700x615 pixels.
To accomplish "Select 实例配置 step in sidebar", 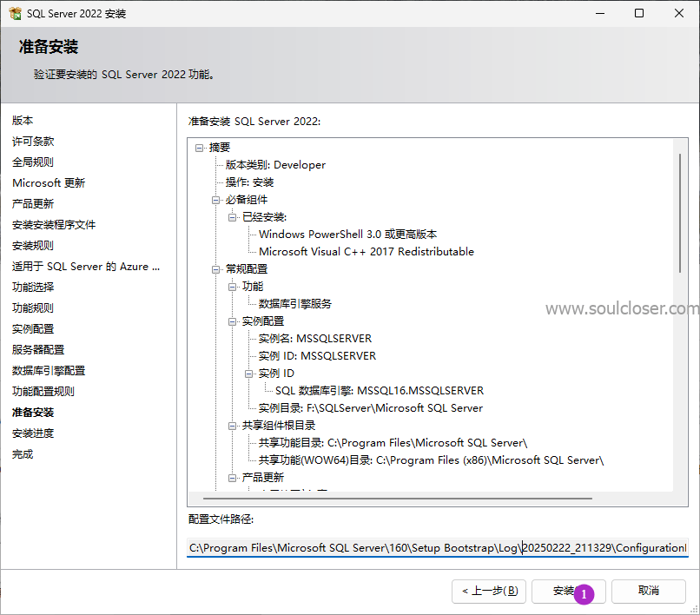I will click(x=33, y=329).
